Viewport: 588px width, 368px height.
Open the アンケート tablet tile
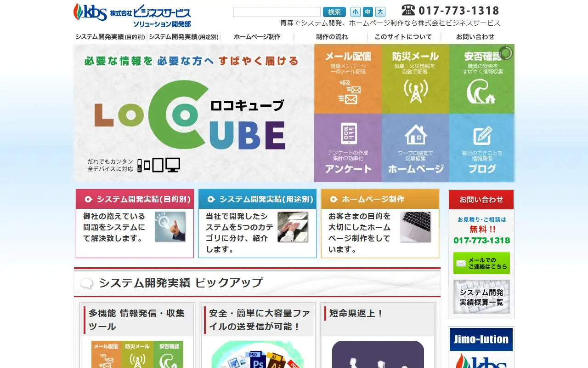point(348,148)
